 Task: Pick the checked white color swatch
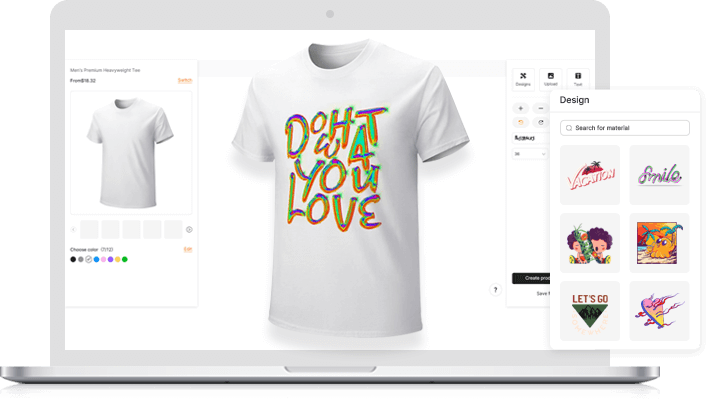tap(88, 259)
